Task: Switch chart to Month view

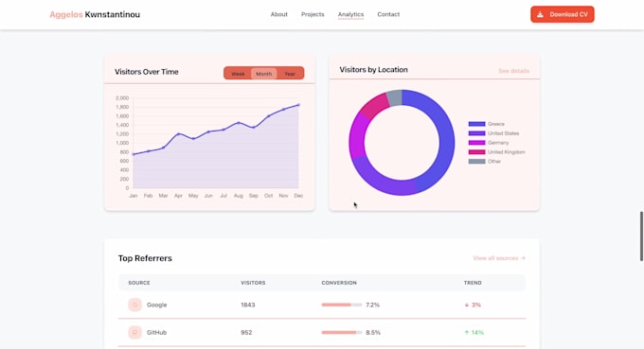Action: (x=263, y=74)
